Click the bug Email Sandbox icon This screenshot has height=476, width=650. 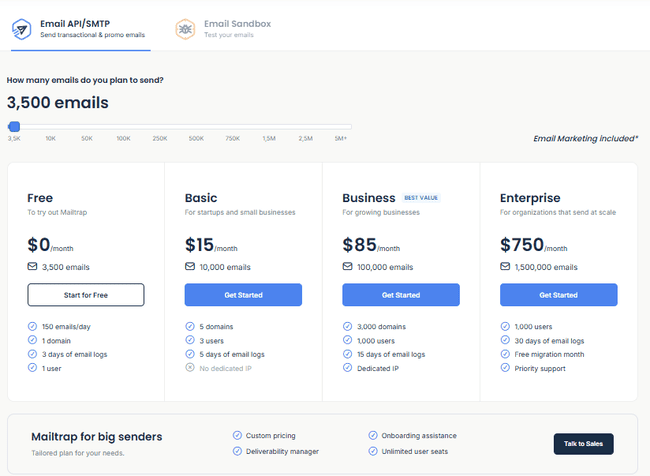click(185, 29)
